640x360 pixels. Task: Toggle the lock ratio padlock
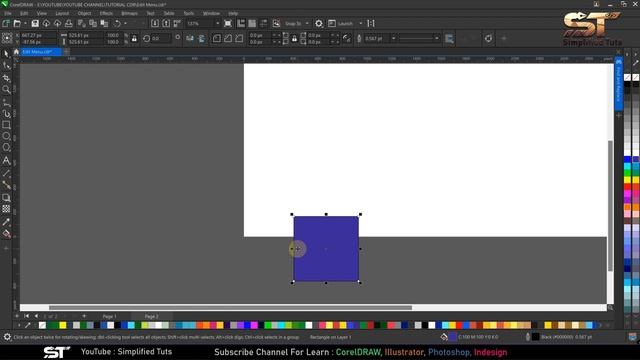(x=134, y=39)
